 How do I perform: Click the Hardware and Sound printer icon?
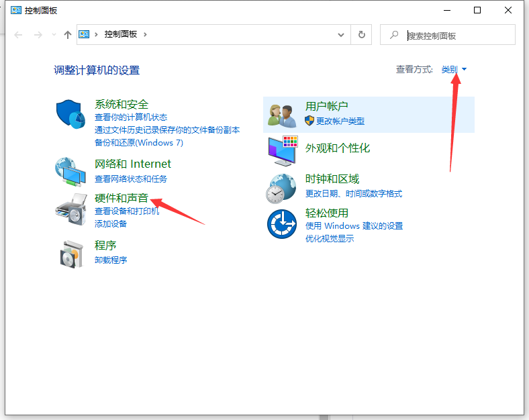pyautogui.click(x=70, y=209)
